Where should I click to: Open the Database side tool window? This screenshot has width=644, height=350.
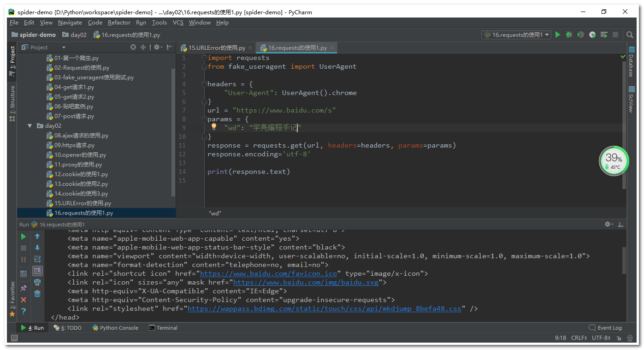pos(631,62)
